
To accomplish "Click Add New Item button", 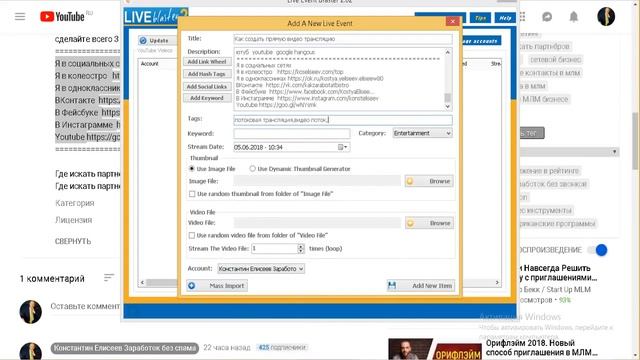I will [420, 285].
